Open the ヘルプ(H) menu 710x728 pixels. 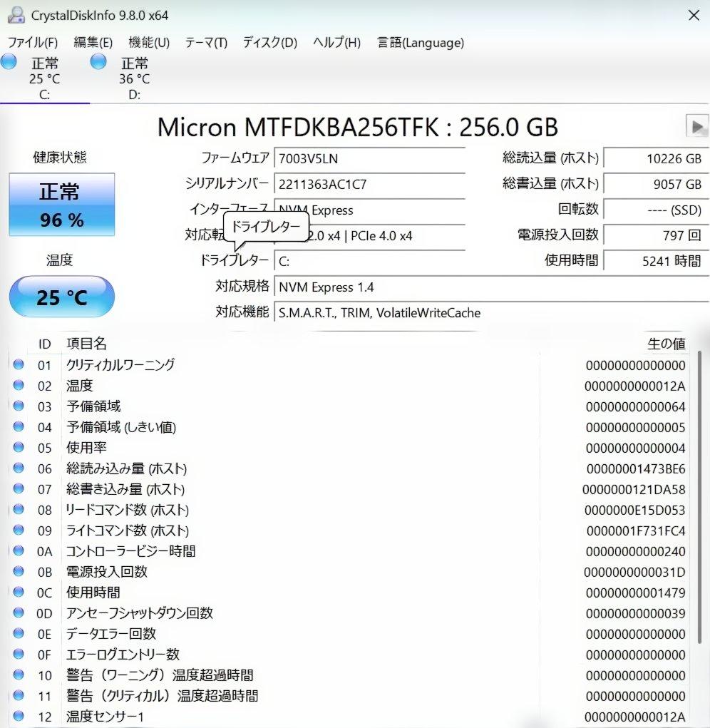336,42
